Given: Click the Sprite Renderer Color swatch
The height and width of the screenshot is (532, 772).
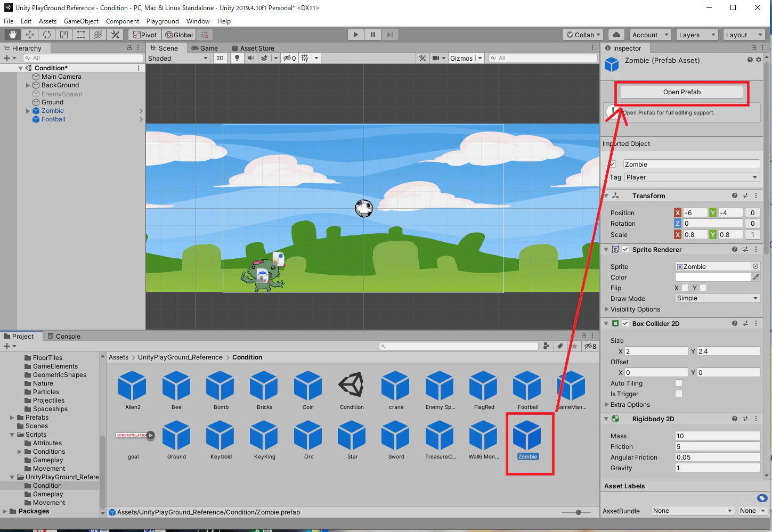Looking at the screenshot, I should pos(713,277).
